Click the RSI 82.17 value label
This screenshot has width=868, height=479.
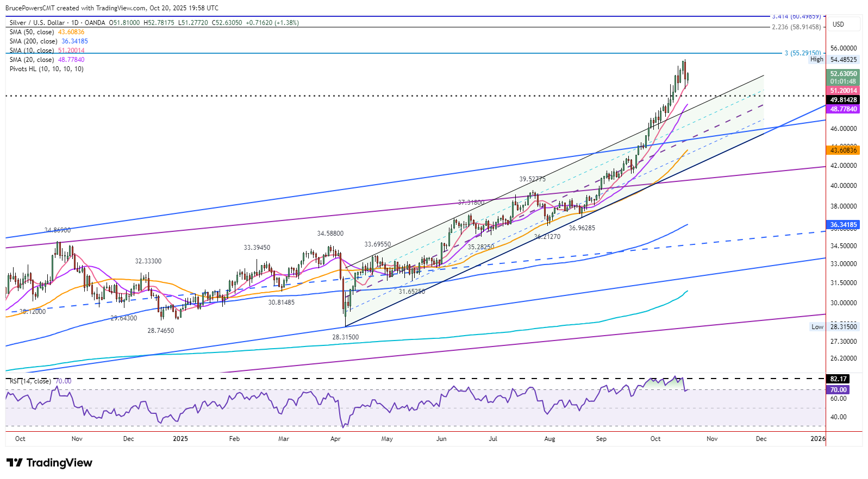click(838, 379)
